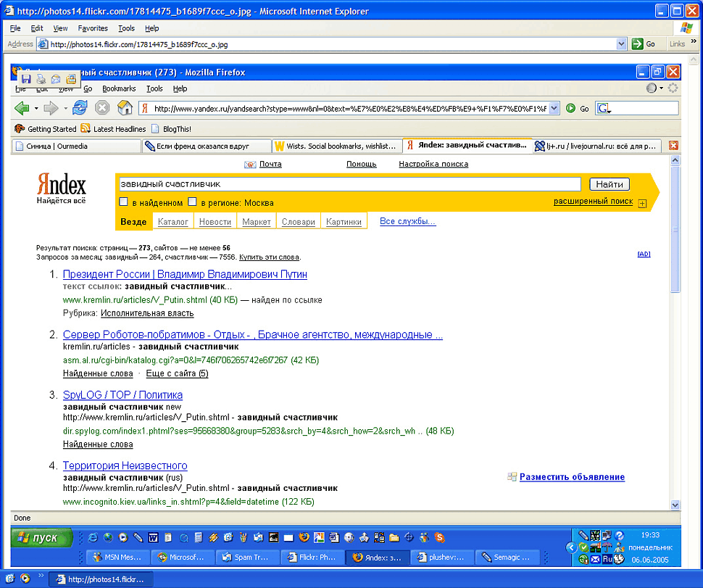The image size is (703, 588).
Task: Open 'Территория Неизвестного' result
Action: [x=125, y=465]
